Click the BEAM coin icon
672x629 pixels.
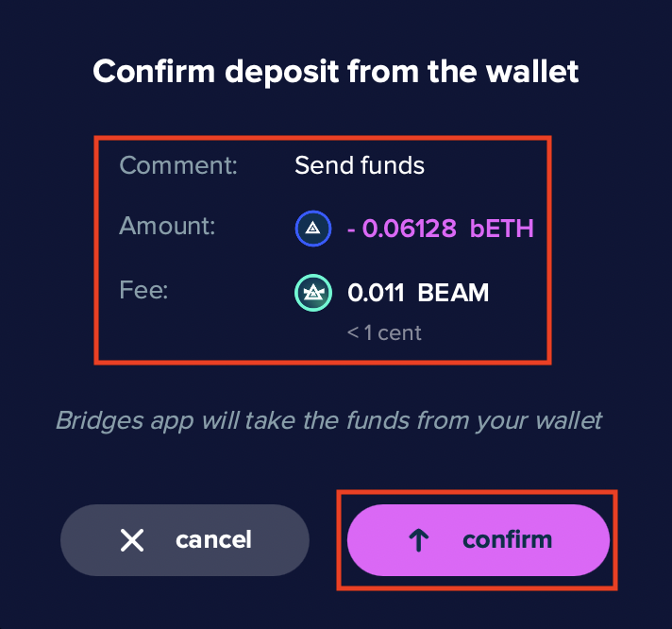click(x=312, y=292)
